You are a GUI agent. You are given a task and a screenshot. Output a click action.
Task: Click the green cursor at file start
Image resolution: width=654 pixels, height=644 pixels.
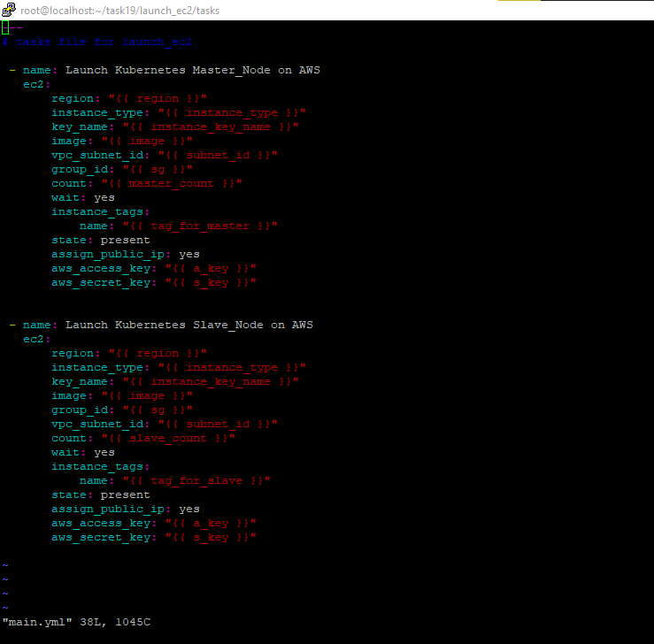5,27
